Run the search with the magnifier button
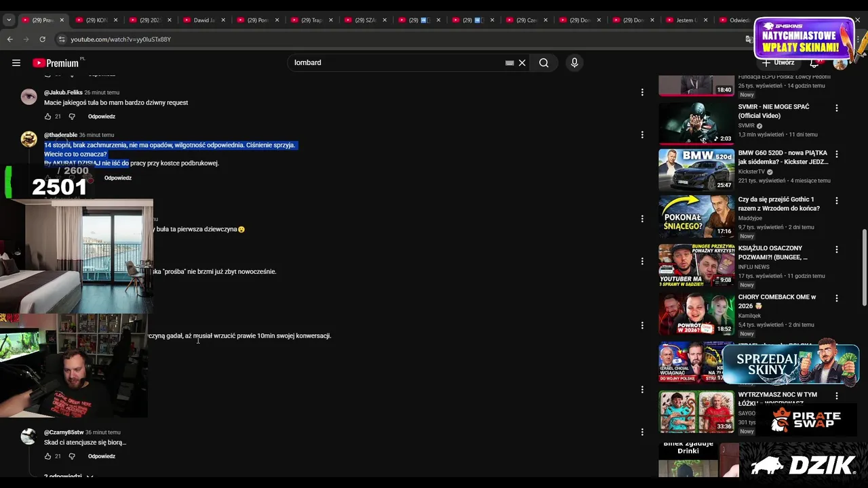868x488 pixels. pos(544,63)
